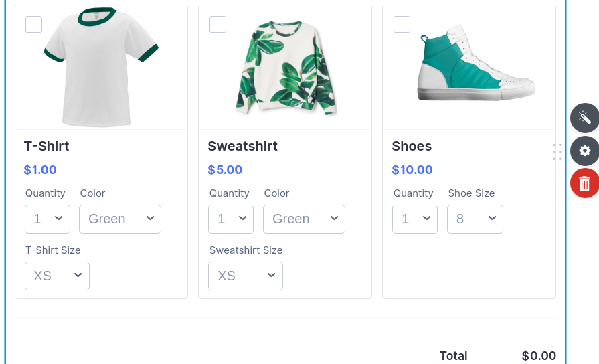Click the magic wand widget icon
Image resolution: width=599 pixels, height=364 pixels.
[584, 118]
